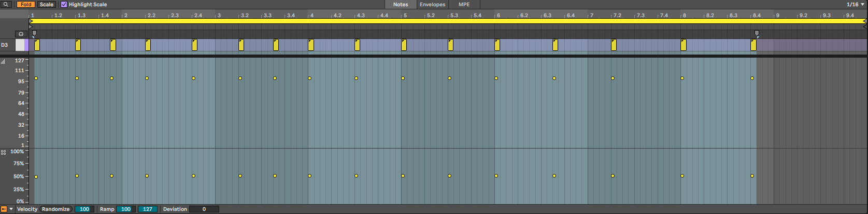Open the MPE tab

(x=464, y=4)
